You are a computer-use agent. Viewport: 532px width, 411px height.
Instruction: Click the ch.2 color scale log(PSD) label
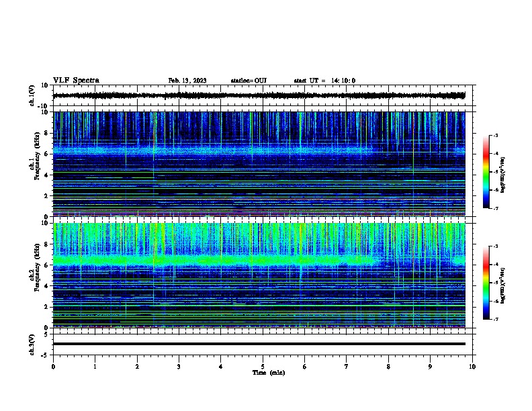point(503,285)
